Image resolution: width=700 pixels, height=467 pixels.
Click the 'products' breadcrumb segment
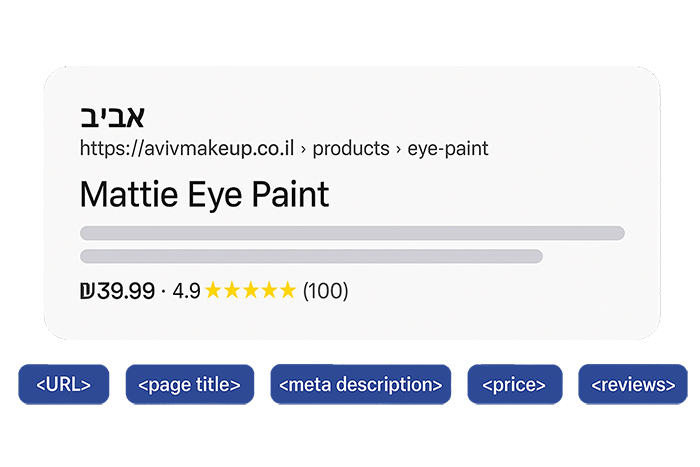click(x=351, y=148)
